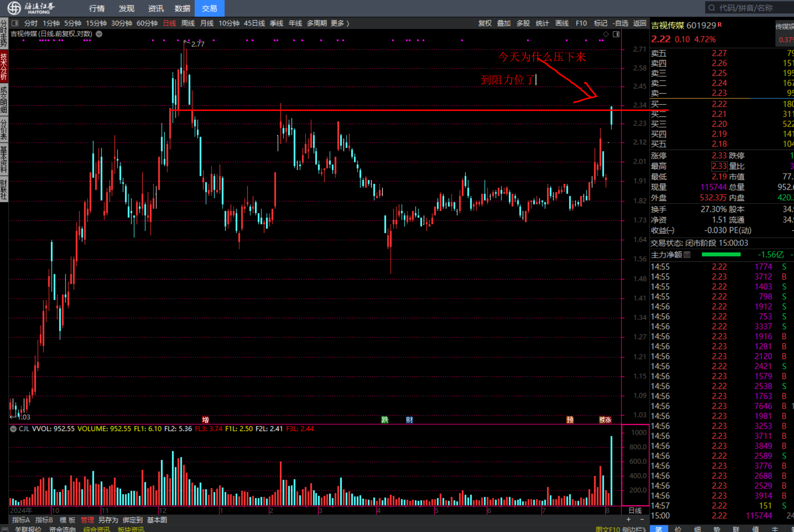The image size is (794, 532).
Task: Switch to 30分钟 period
Action: pyautogui.click(x=122, y=23)
